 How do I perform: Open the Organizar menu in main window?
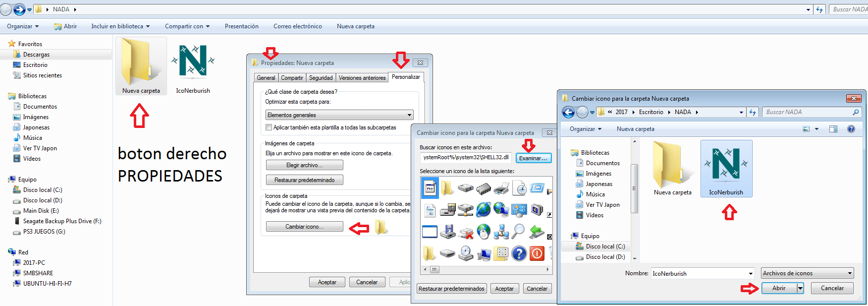[23, 26]
